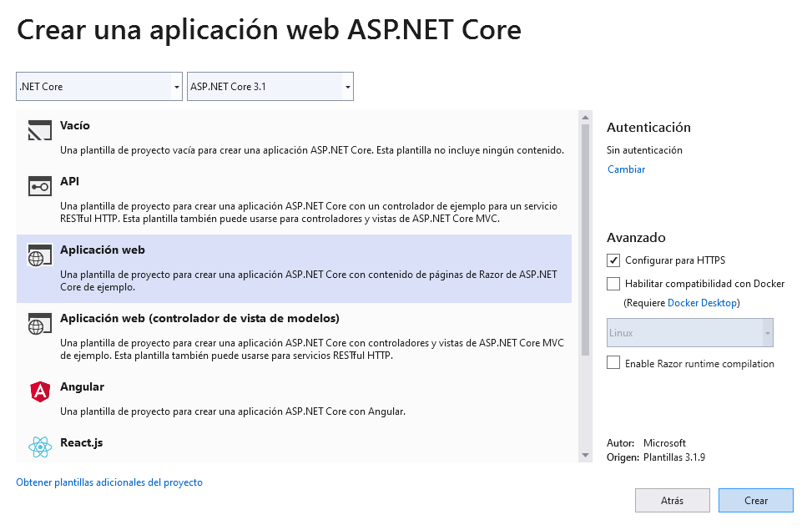Click Obtener plantillas adicionales del proyecto
Screen dimensions: 812x530
(108, 482)
